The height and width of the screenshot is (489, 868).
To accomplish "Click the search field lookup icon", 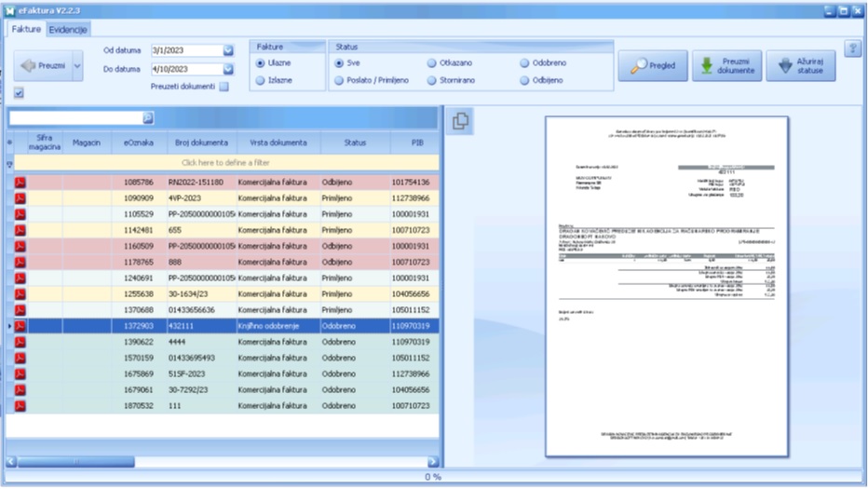I will point(148,118).
